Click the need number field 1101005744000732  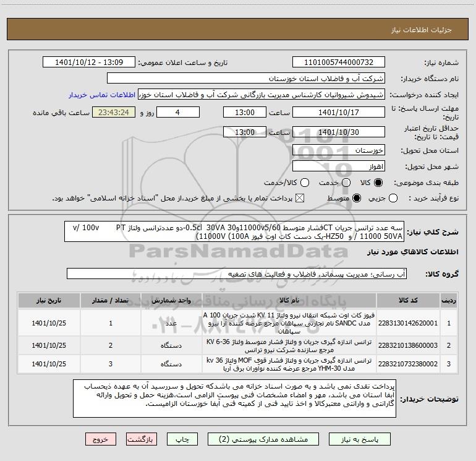(339, 62)
